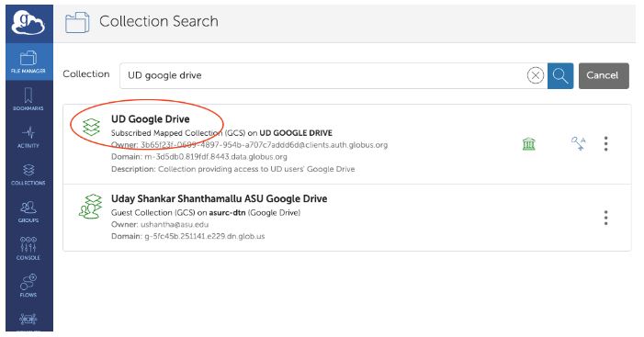Screen dimensions: 644x337
Task: Click the Subscribed Mapped Collection (GCS) text
Action: pyautogui.click(x=178, y=133)
